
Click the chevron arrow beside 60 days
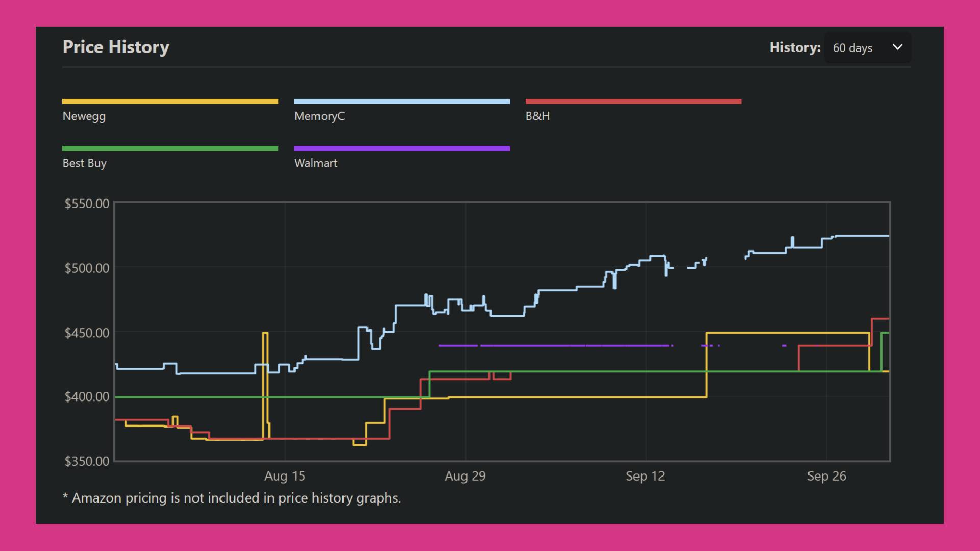(x=897, y=47)
